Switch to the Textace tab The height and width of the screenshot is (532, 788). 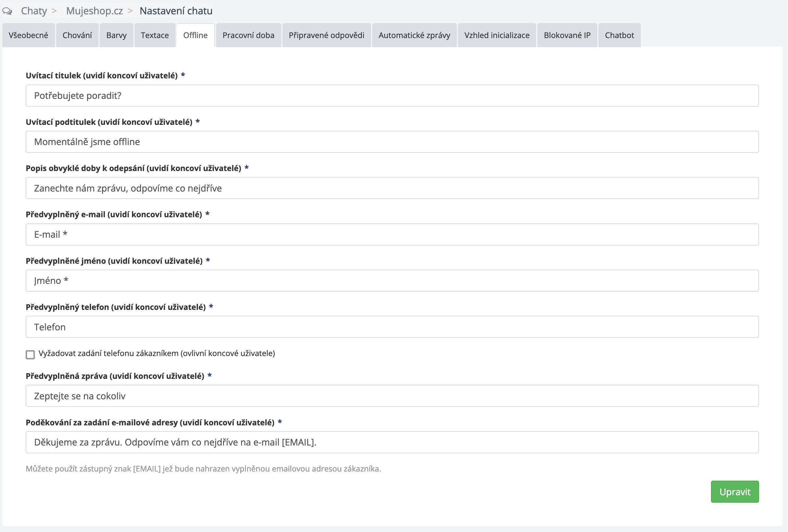click(155, 35)
